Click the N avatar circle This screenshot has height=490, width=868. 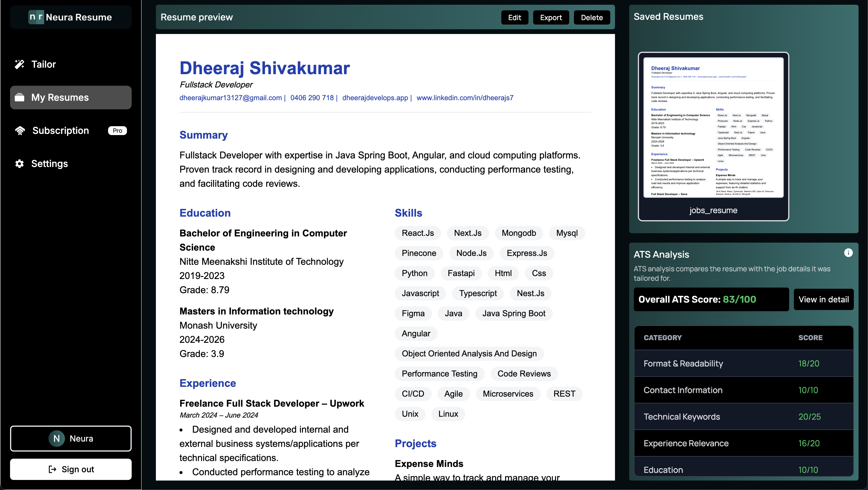(57, 438)
